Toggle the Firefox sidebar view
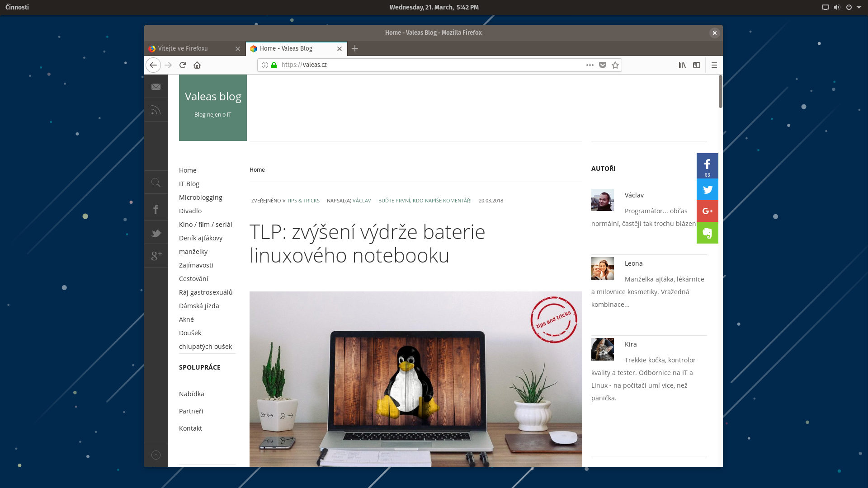This screenshot has height=488, width=868. (697, 65)
